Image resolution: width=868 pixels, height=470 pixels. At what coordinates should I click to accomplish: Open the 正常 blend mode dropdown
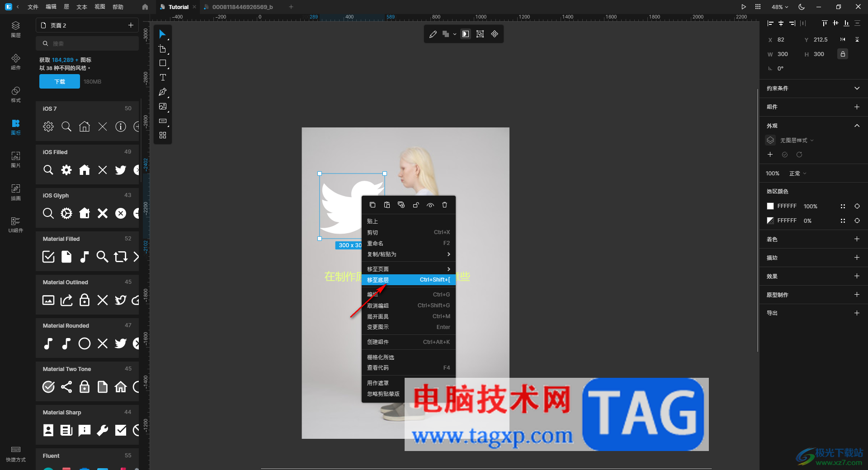tap(797, 174)
